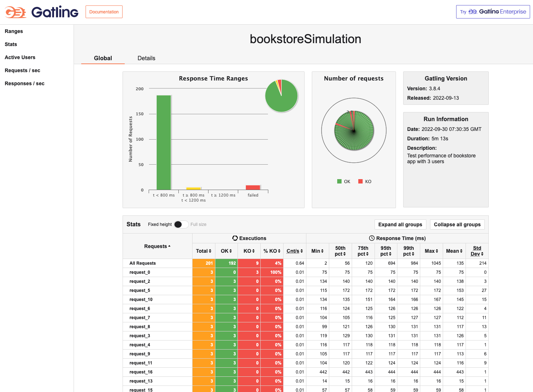The height and width of the screenshot is (392, 533).
Task: Select the request_16 row label
Action: [x=141, y=372]
